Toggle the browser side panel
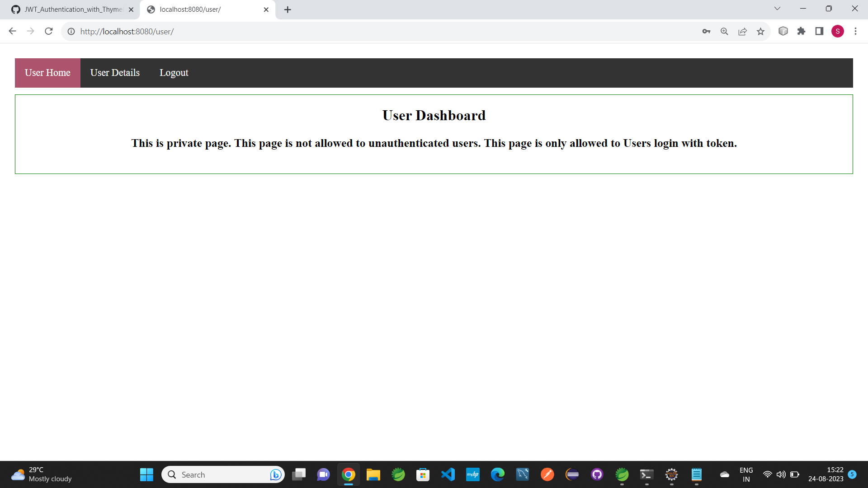The width and height of the screenshot is (868, 488). click(819, 31)
